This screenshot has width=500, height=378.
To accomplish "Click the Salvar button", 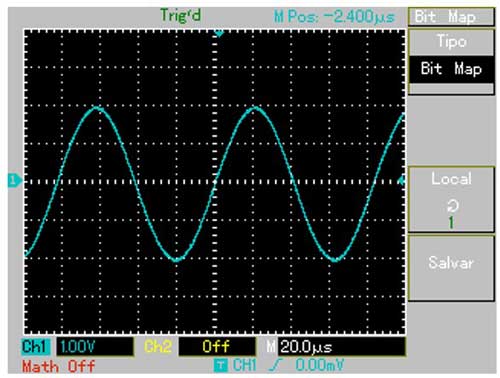I will point(451,268).
